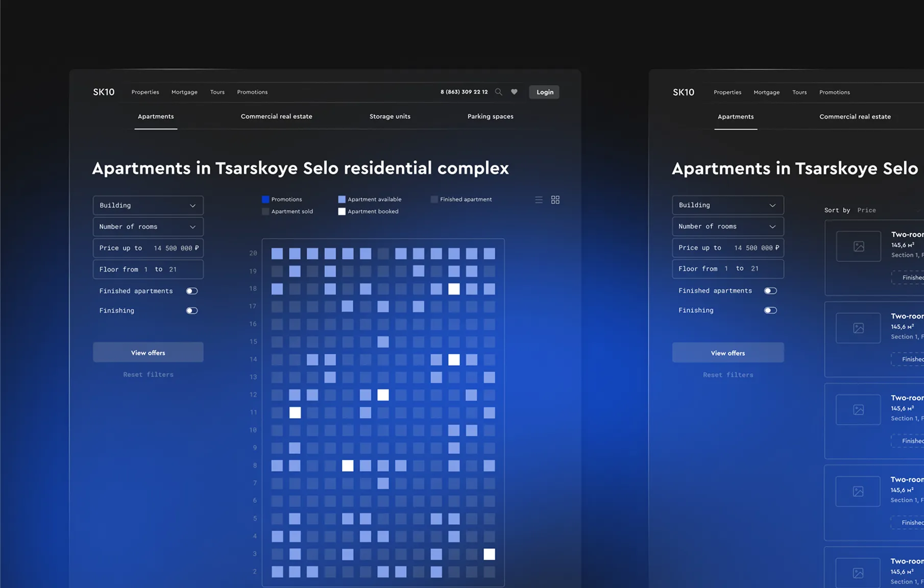Open Tours menu in left window
Screen dimensions: 924x588
(217, 92)
